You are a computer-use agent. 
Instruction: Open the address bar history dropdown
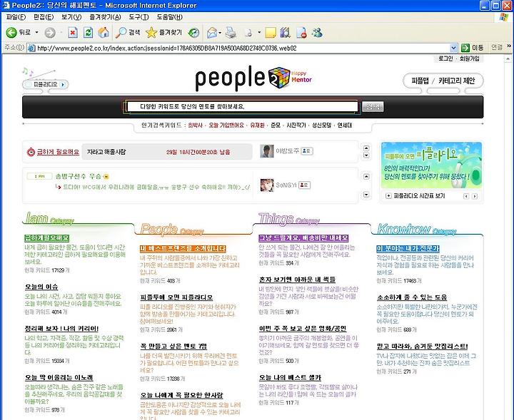pyautogui.click(x=453, y=48)
